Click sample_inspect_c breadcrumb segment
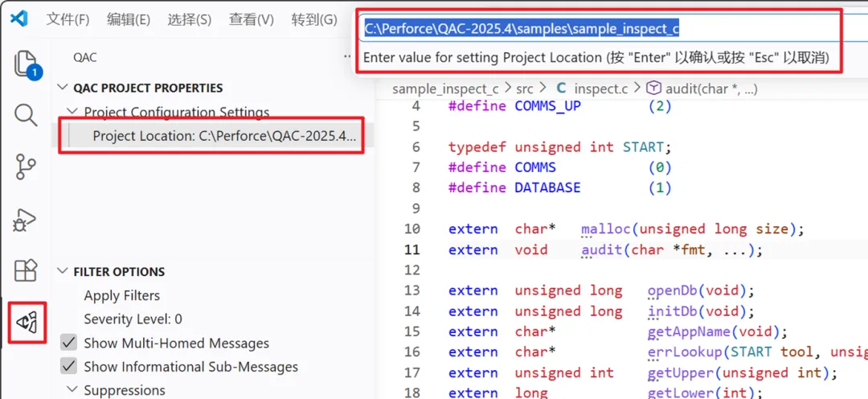This screenshot has height=399, width=868. point(445,88)
